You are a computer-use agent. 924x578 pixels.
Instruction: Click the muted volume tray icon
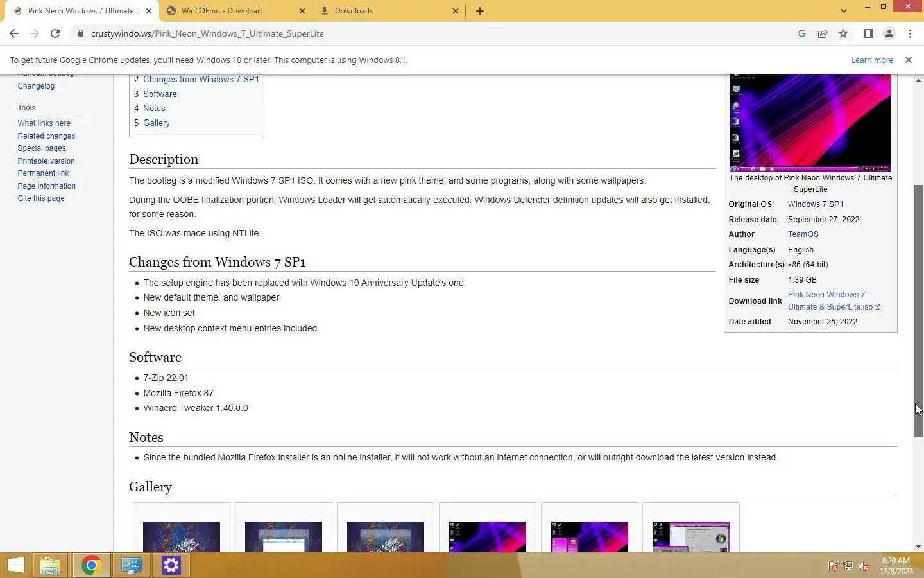point(864,566)
